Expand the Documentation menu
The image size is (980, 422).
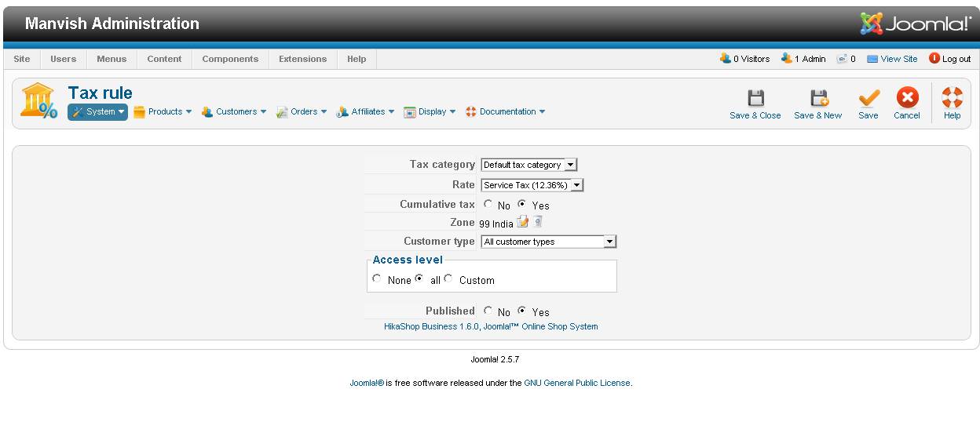click(506, 112)
